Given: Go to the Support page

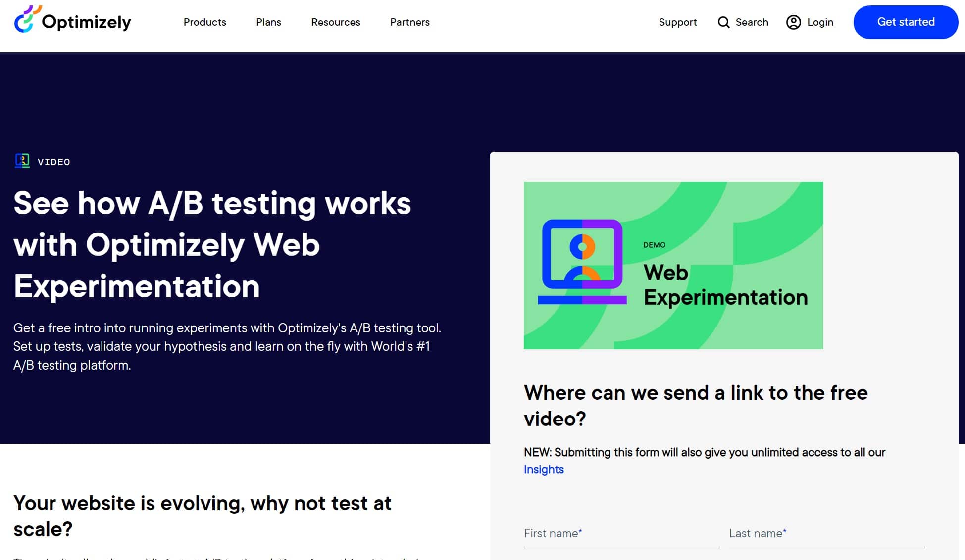Looking at the screenshot, I should (677, 22).
